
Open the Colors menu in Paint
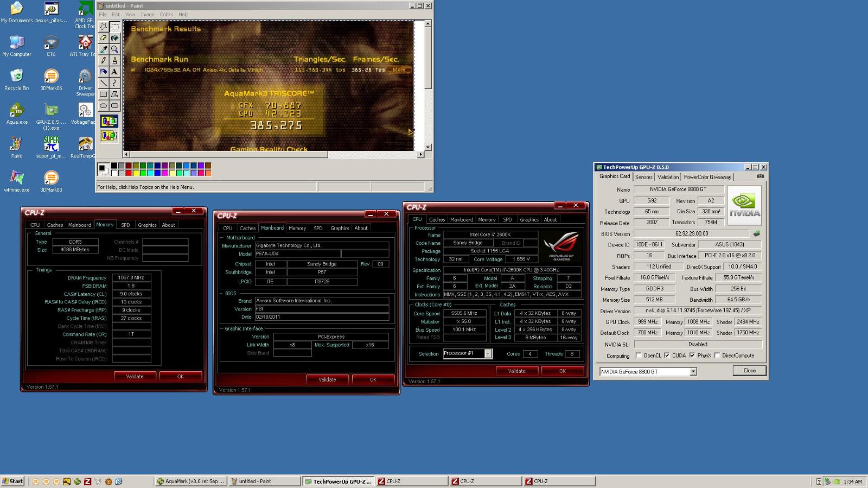[167, 15]
